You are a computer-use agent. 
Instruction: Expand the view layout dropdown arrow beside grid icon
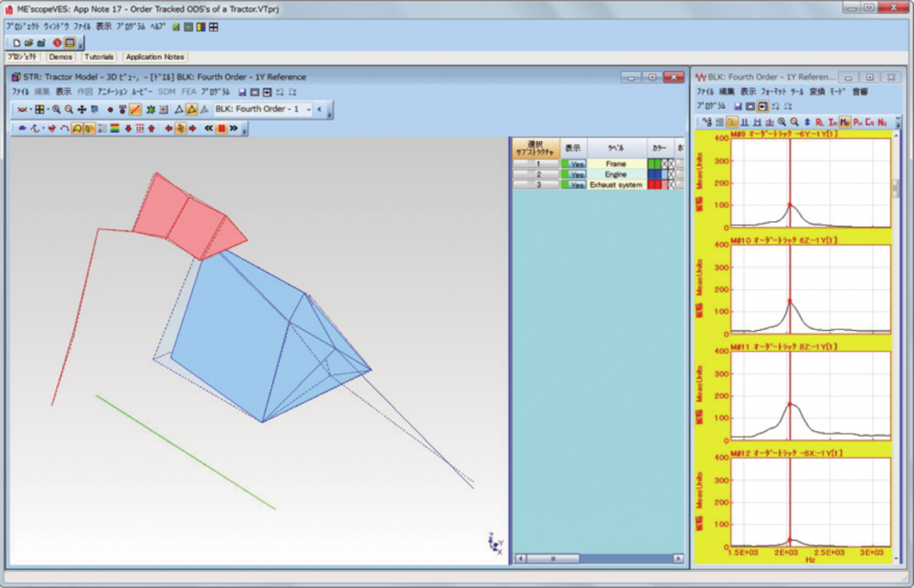click(x=48, y=110)
